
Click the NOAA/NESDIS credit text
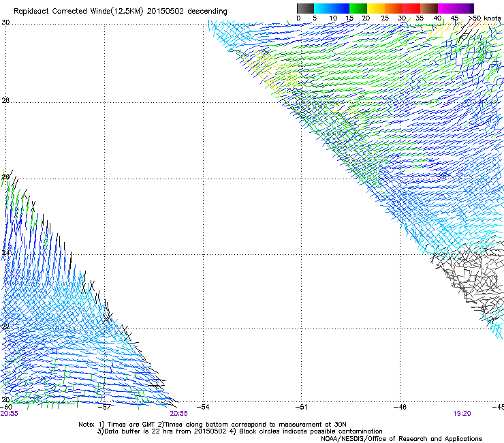coord(401,439)
